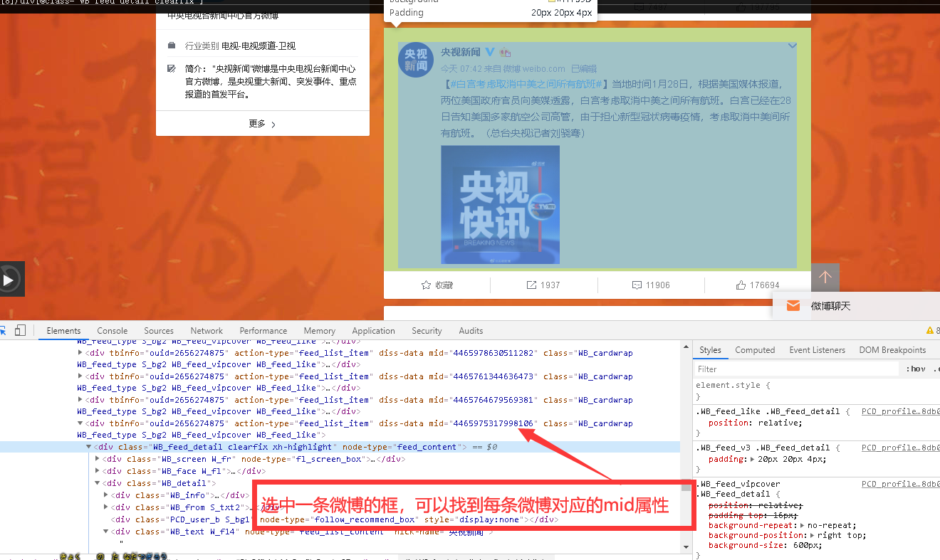Collapse the WB_detail div node

pyautogui.click(x=98, y=483)
